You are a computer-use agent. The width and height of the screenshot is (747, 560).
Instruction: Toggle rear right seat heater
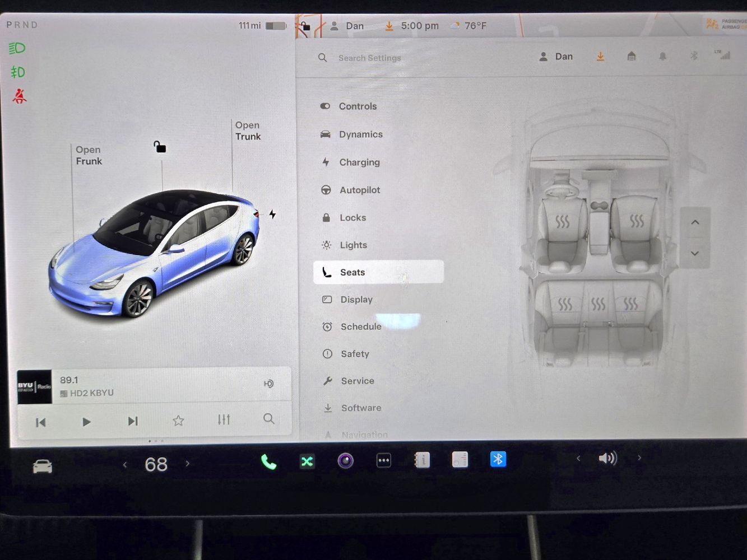(x=631, y=304)
